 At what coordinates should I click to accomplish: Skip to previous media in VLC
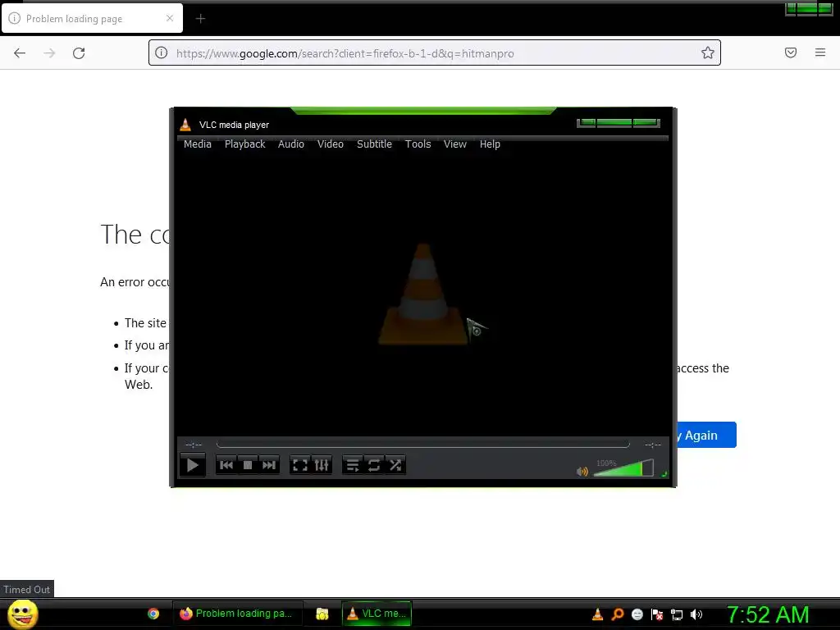(226, 465)
